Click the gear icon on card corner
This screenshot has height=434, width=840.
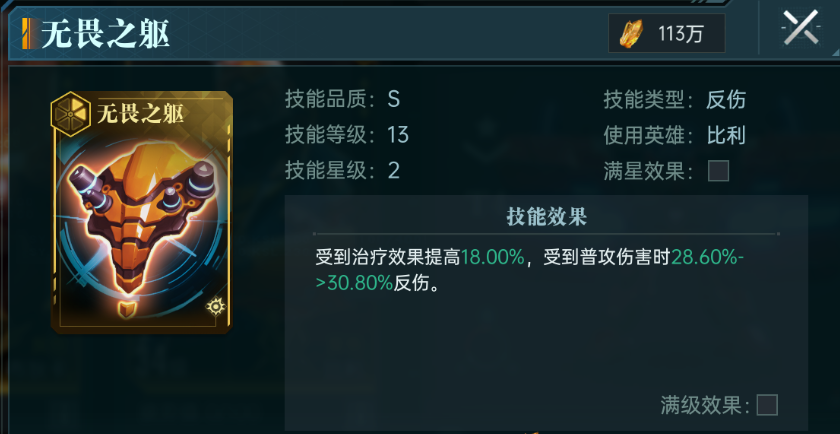click(x=215, y=306)
